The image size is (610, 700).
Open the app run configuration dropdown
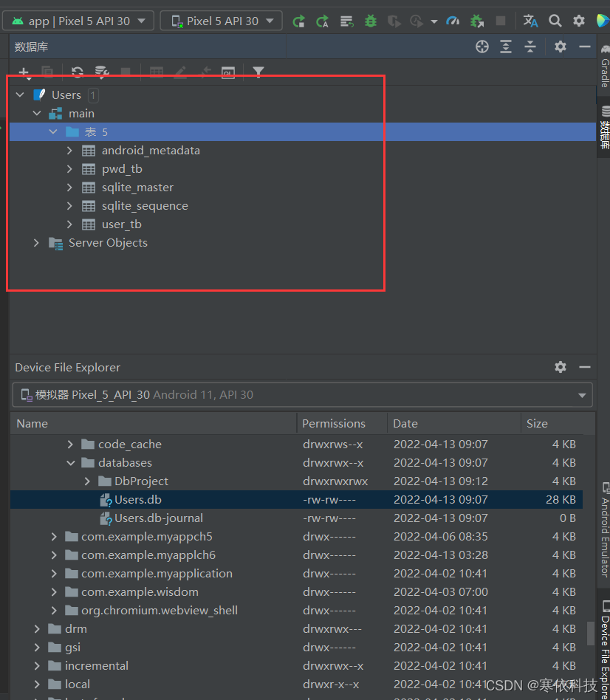pos(78,21)
